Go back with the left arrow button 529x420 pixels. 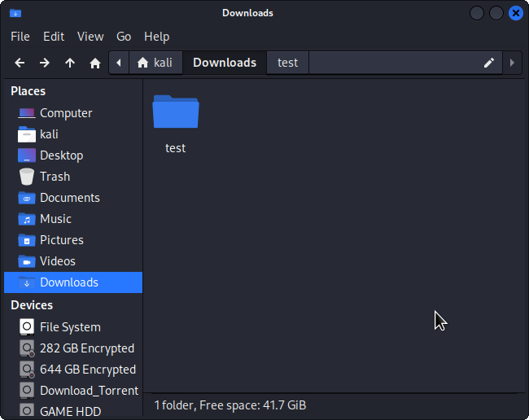click(20, 63)
